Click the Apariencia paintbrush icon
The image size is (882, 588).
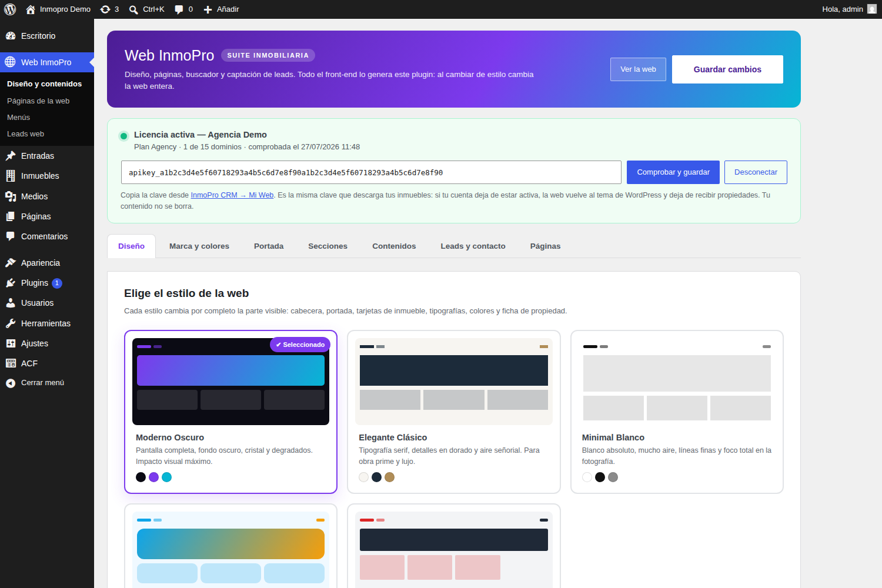click(11, 263)
